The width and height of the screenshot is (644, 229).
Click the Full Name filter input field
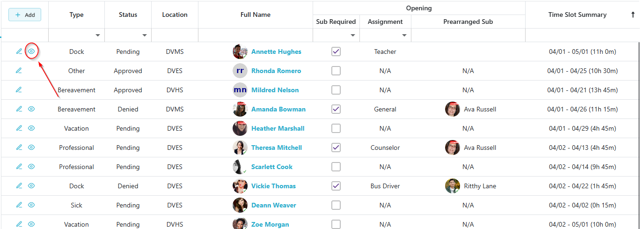pos(255,35)
